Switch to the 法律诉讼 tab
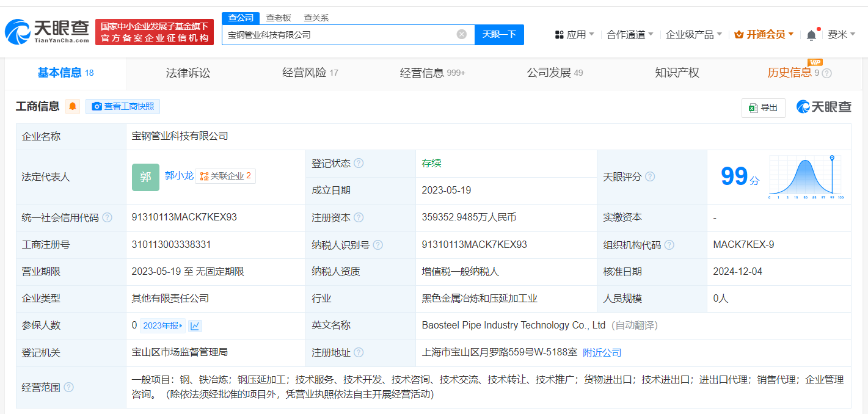This screenshot has height=414, width=868. coord(188,73)
